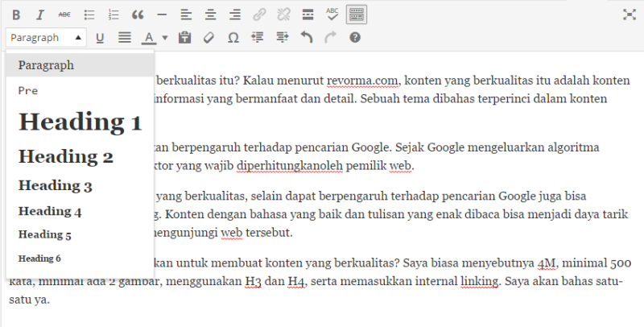Click the underlined word linking
Viewport: 644px width, 327px height.
click(x=480, y=281)
